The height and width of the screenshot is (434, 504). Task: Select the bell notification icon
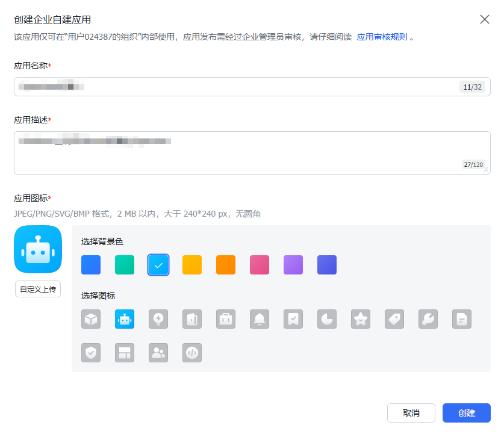coord(260,319)
